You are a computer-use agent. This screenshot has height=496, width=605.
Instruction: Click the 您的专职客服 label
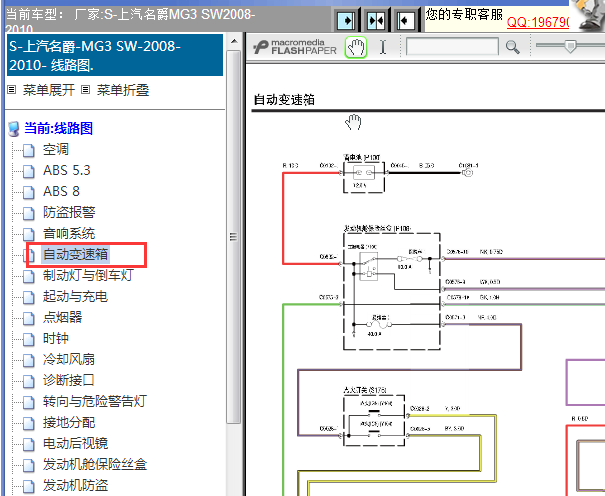click(x=464, y=14)
